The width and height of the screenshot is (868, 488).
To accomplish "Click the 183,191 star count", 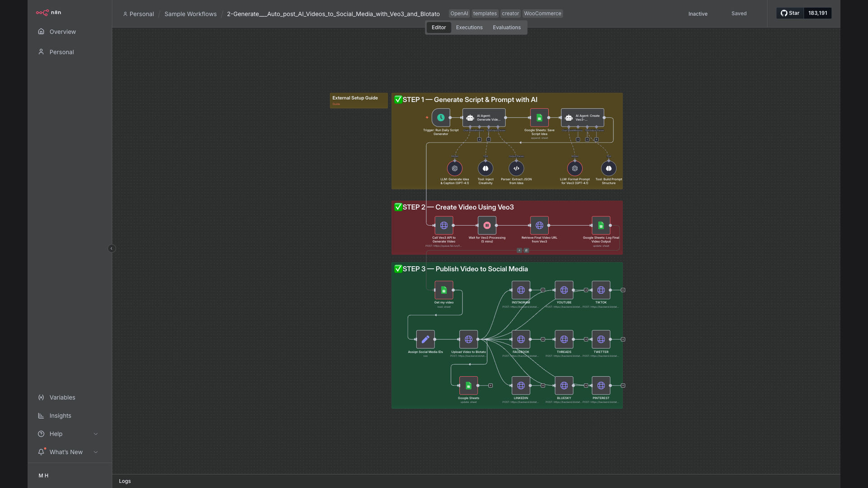I will pyautogui.click(x=817, y=13).
